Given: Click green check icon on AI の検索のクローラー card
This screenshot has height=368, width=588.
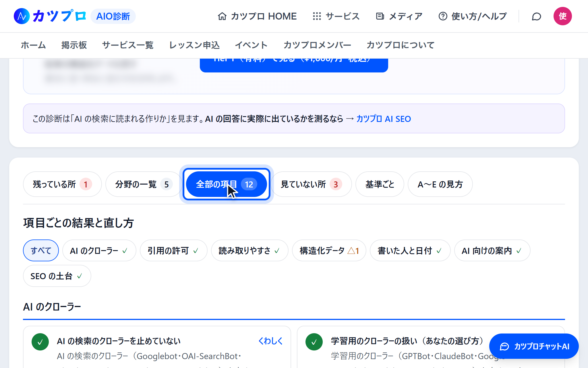Looking at the screenshot, I should [x=40, y=342].
